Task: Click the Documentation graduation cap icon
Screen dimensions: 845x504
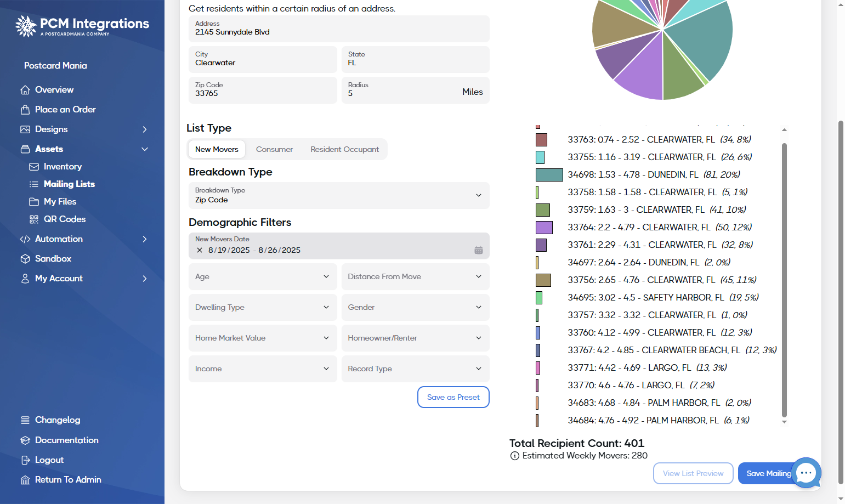Action: point(25,440)
